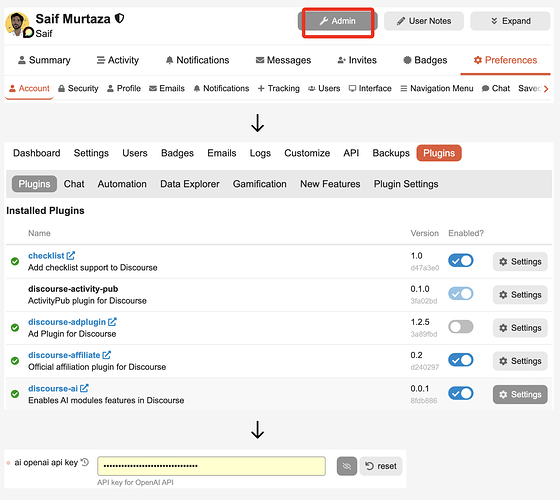Open the Users preferences sub-tab
Screen dimensions: 560x500
pyautogui.click(x=324, y=88)
